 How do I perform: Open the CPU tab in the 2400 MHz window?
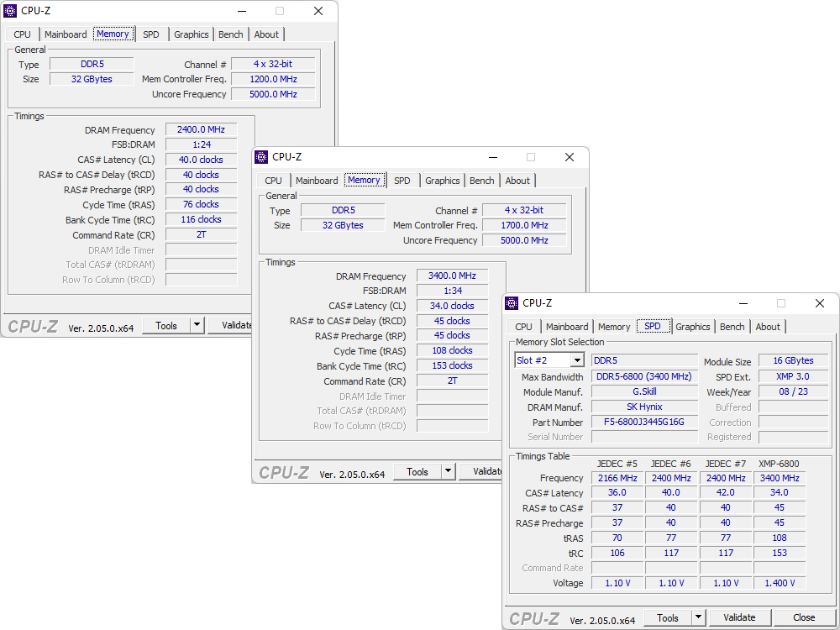[x=22, y=34]
